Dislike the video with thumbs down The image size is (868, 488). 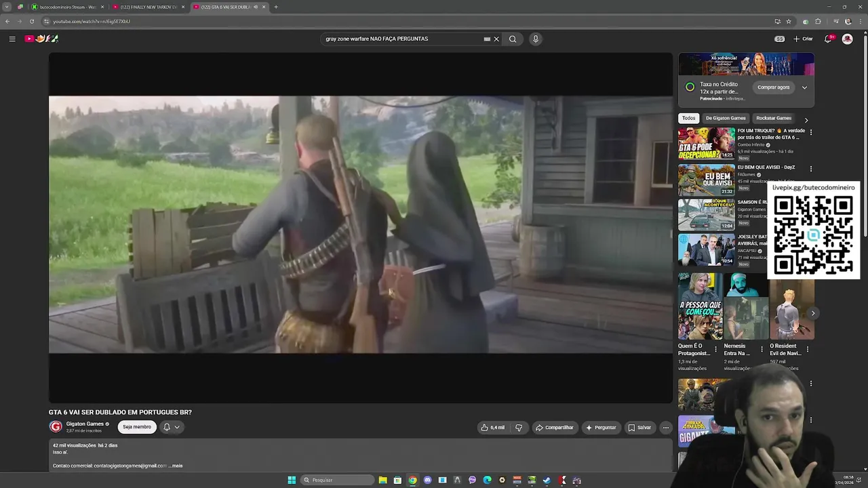click(x=519, y=428)
